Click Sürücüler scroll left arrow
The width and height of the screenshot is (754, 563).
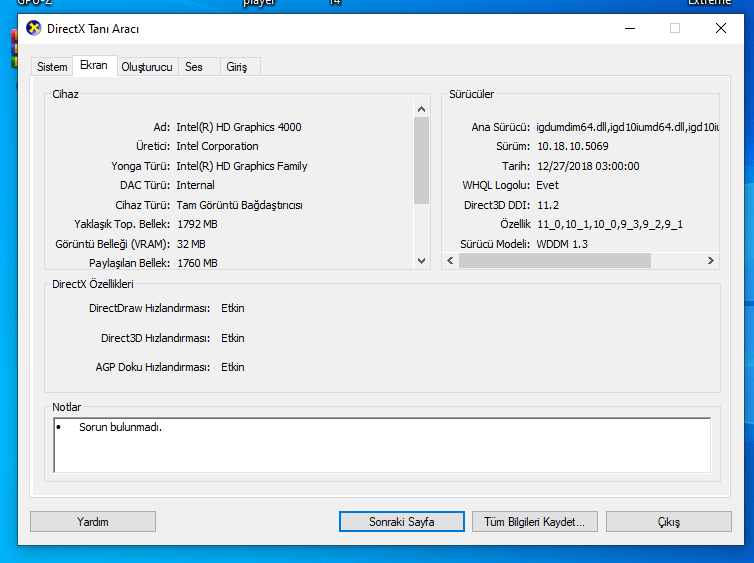pyautogui.click(x=451, y=261)
